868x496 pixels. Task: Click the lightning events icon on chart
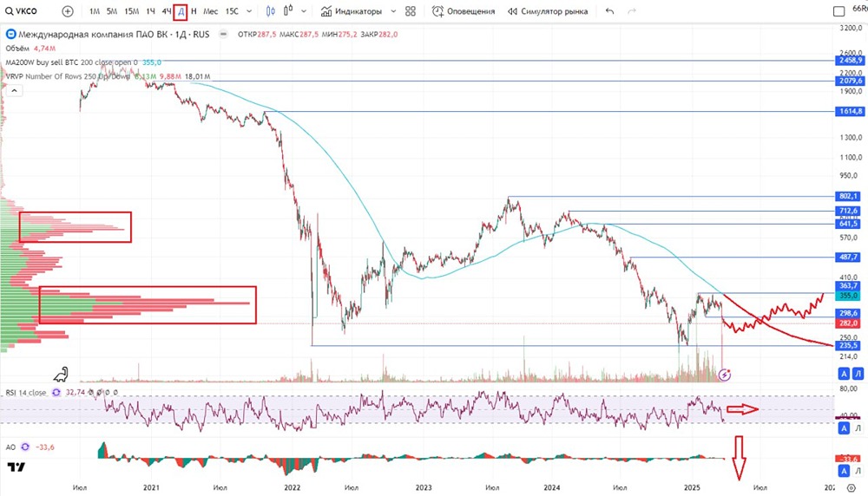(724, 375)
